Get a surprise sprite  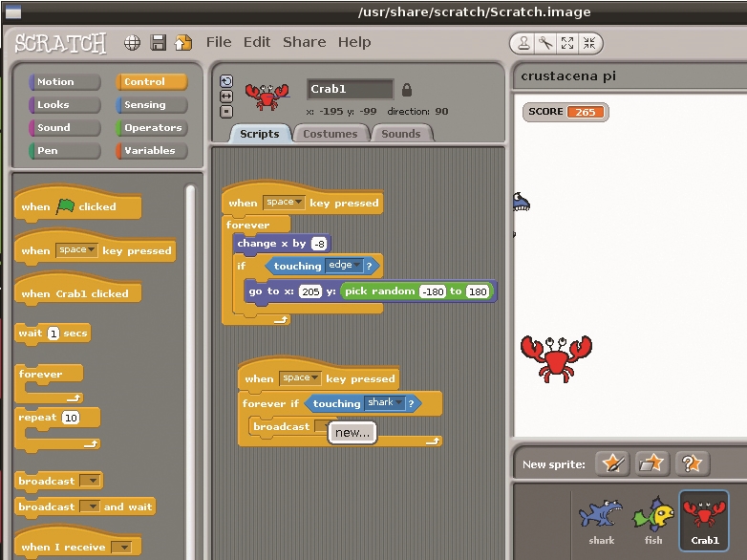click(693, 463)
